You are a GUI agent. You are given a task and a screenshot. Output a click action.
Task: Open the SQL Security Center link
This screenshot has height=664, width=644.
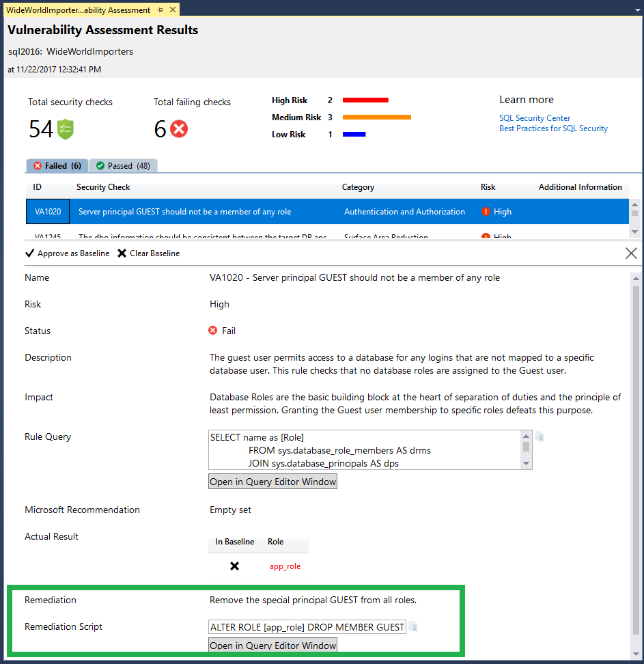[534, 117]
